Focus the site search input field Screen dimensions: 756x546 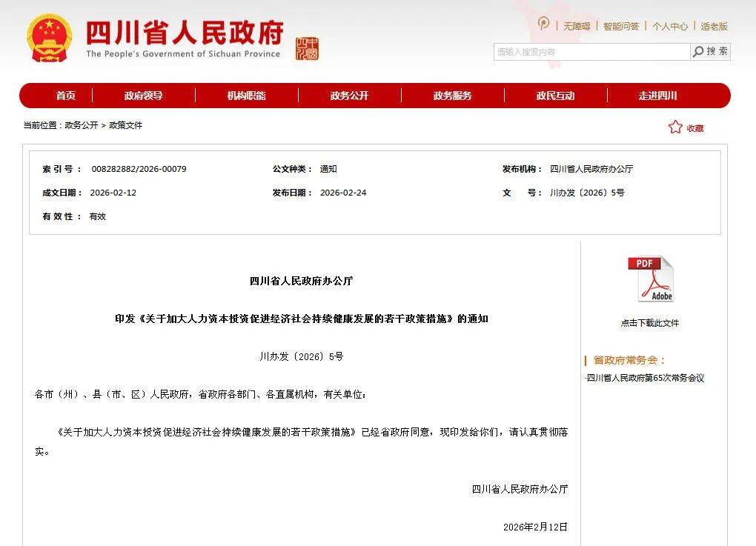pos(591,52)
